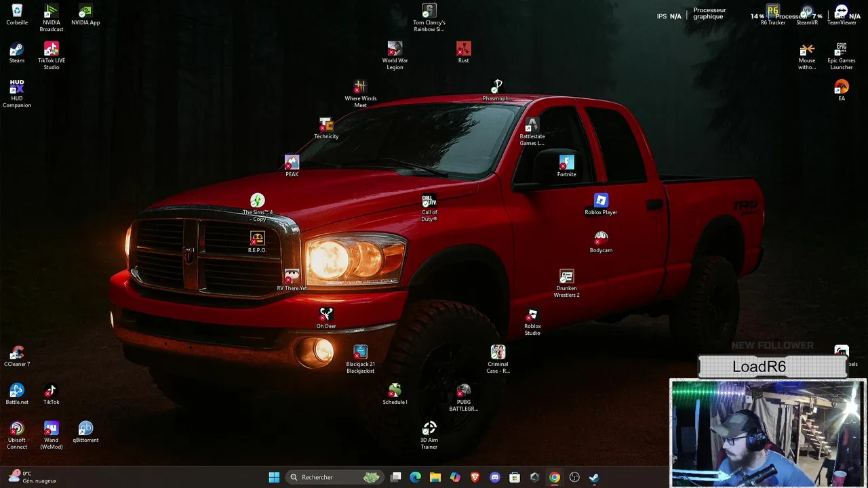
Task: Launch Microsoft Edge from the taskbar
Action: point(416,477)
